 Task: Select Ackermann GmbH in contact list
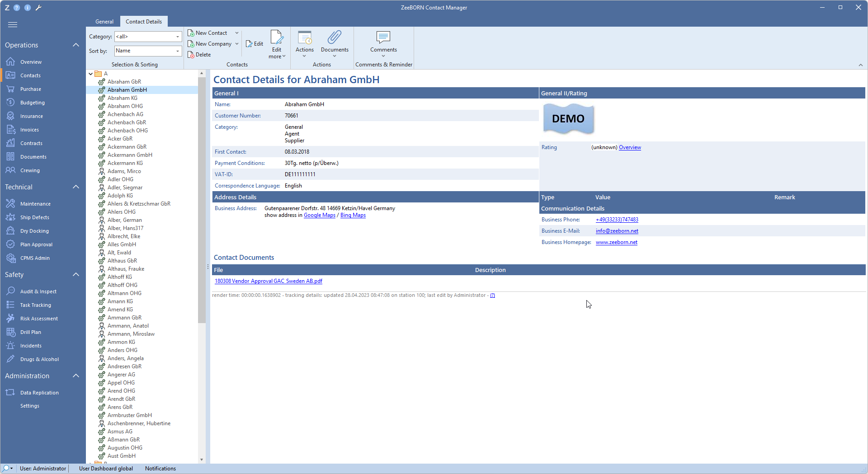click(x=130, y=155)
